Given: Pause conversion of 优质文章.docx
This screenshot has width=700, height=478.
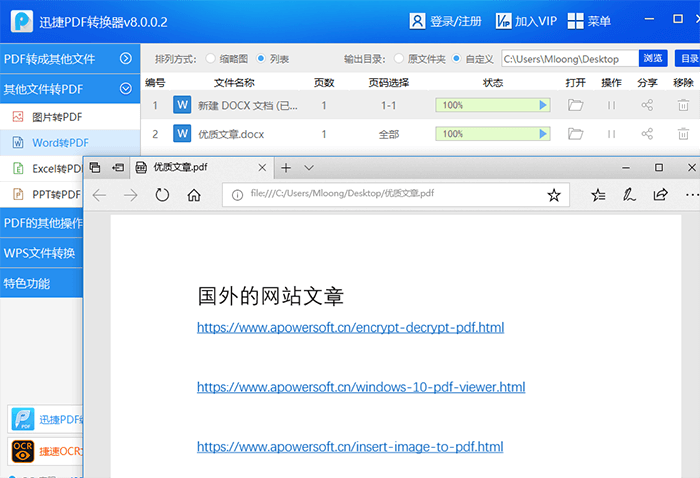Looking at the screenshot, I should pos(611,134).
